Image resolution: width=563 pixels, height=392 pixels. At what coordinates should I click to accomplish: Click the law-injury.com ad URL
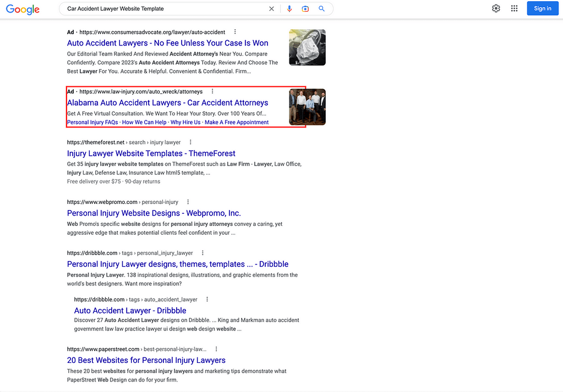(x=141, y=91)
